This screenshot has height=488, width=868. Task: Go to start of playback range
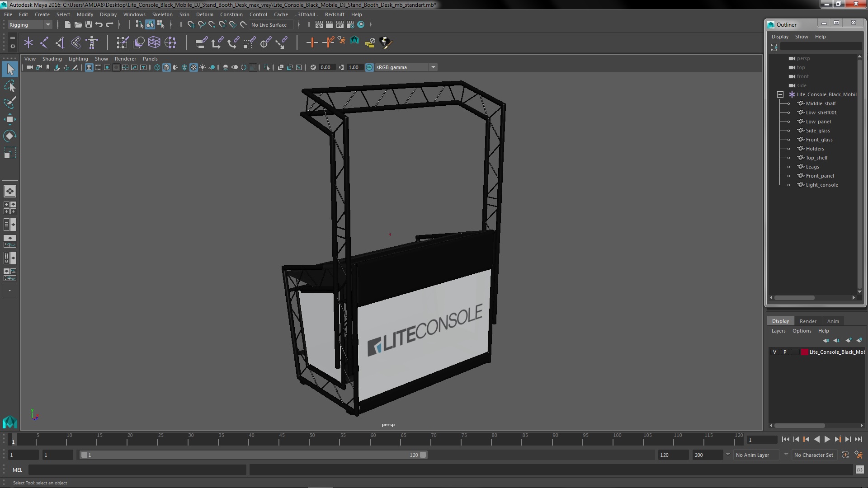pos(785,439)
